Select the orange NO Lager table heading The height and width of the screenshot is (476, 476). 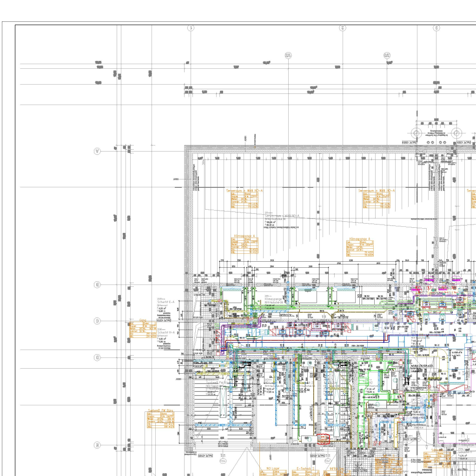click(273, 469)
